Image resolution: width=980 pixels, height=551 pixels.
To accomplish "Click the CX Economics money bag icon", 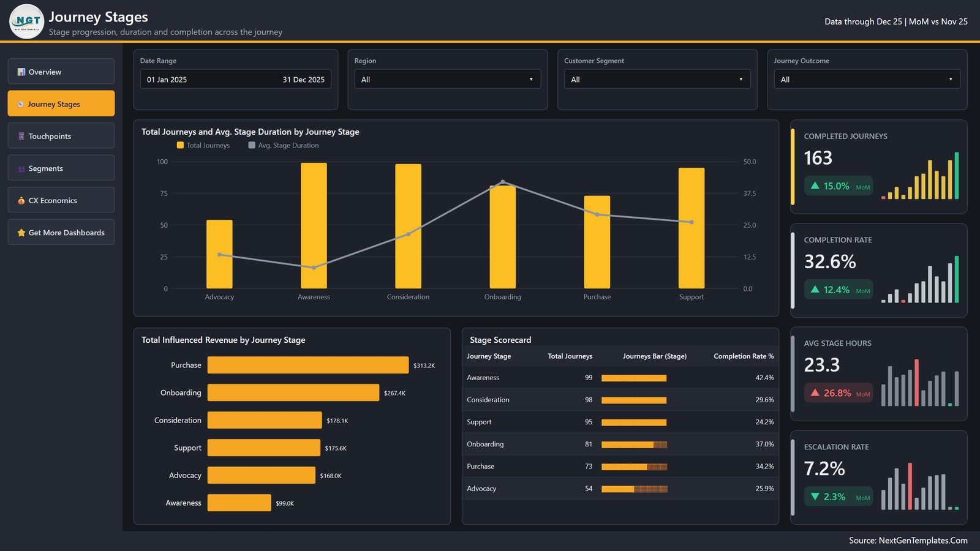I will [21, 200].
